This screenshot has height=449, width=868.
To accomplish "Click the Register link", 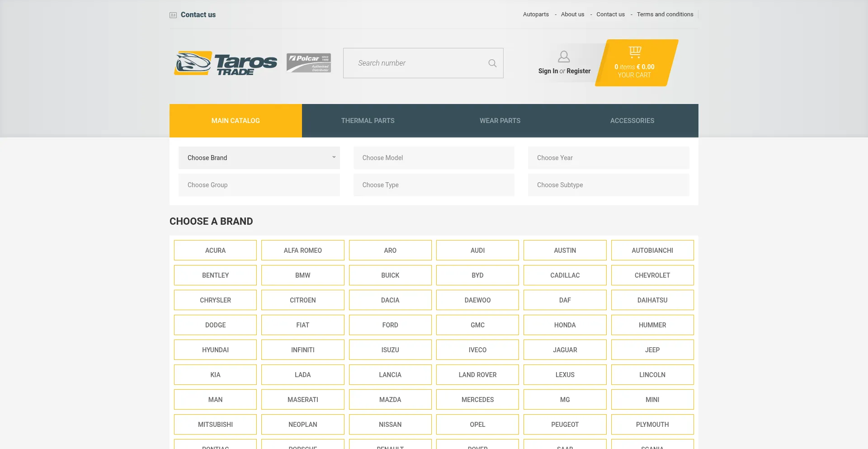I will coord(578,71).
